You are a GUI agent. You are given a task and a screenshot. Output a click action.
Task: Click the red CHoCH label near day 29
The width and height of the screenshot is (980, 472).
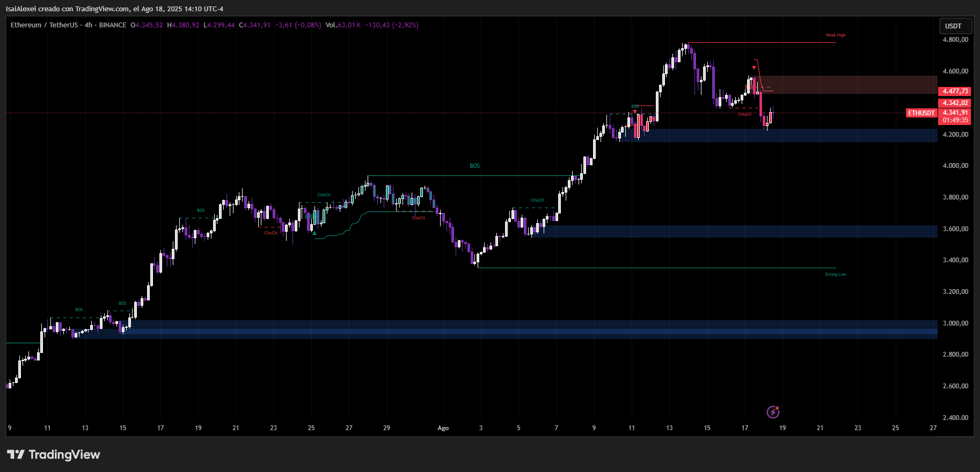[x=418, y=218]
